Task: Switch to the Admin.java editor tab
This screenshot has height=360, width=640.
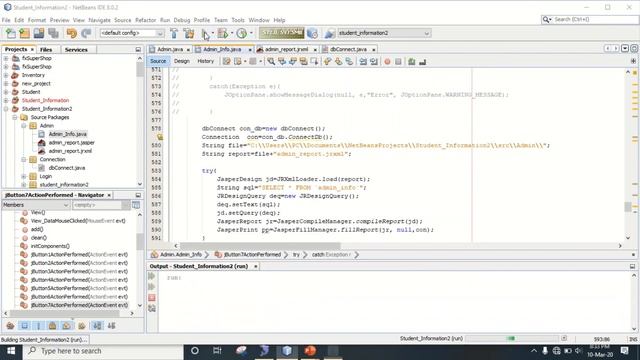Action: point(170,49)
